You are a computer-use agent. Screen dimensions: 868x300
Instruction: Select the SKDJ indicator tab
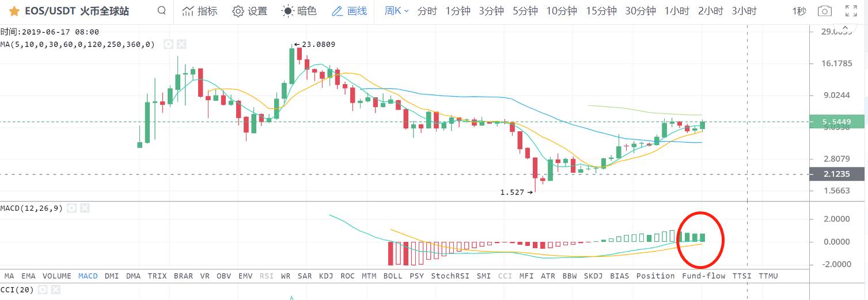593,276
